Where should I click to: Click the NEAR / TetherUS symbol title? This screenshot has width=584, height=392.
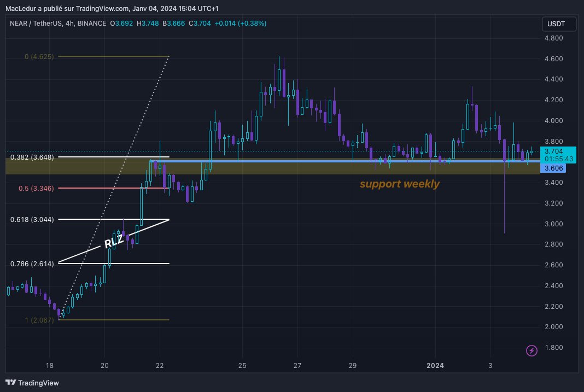coord(37,24)
